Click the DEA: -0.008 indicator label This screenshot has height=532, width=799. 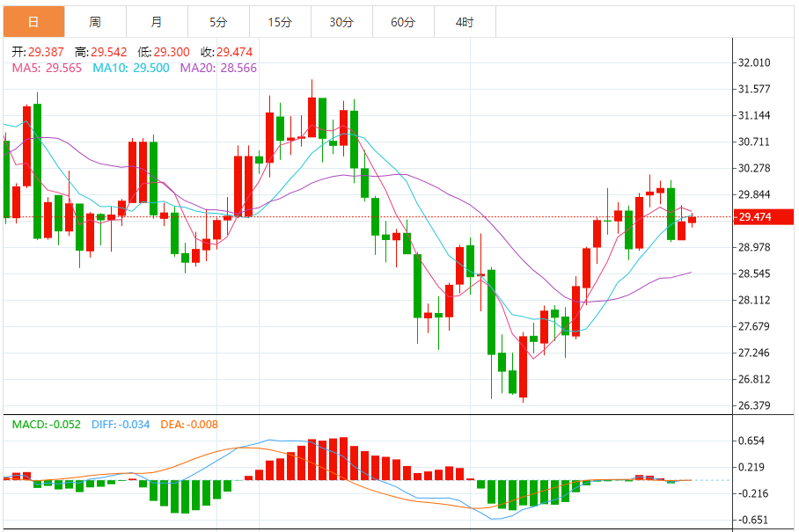pos(189,425)
